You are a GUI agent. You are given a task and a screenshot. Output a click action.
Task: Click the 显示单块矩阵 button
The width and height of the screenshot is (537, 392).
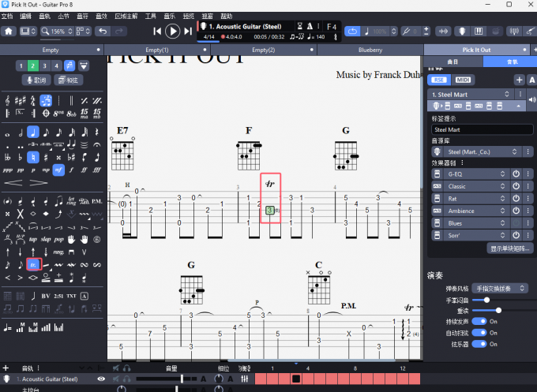(510, 248)
